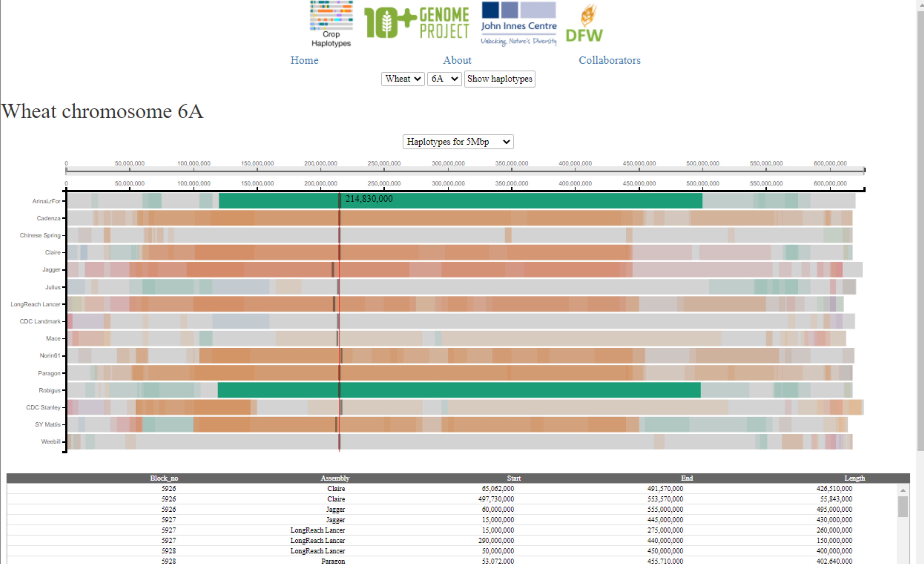This screenshot has width=924, height=564.
Task: Go to the Home page link
Action: 304,60
